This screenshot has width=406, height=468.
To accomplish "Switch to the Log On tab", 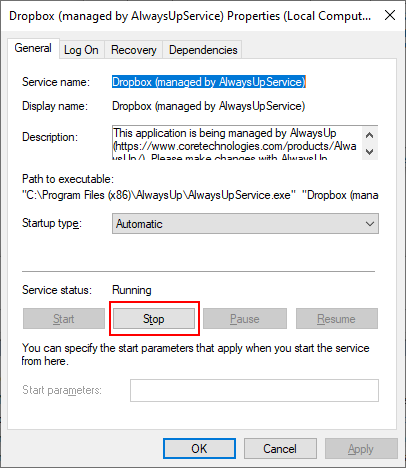I will [82, 50].
